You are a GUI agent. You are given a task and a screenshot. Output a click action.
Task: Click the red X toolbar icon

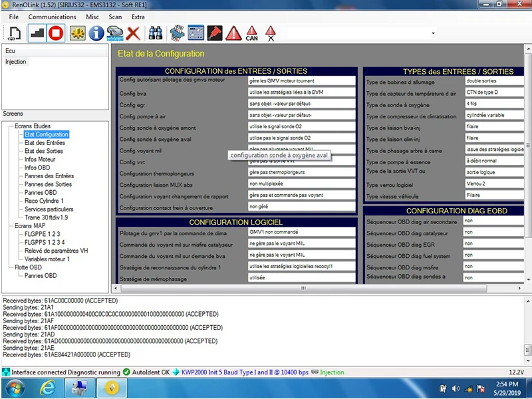(133, 34)
